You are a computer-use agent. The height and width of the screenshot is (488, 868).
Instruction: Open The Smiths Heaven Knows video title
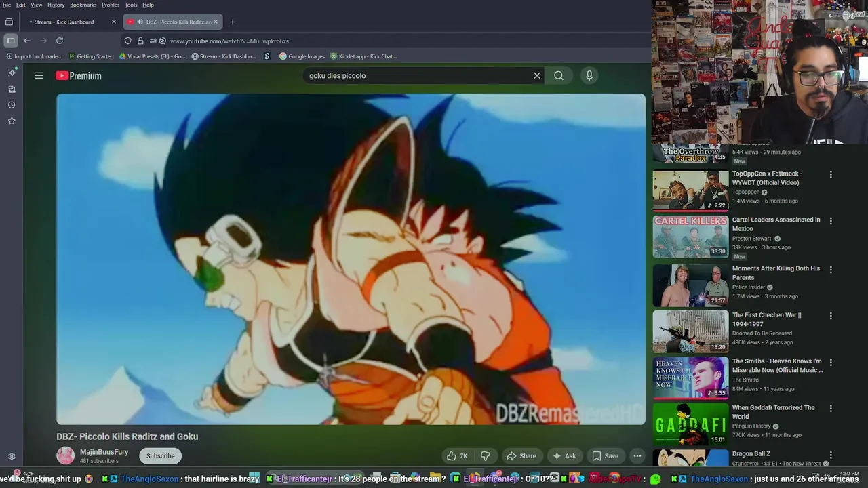(x=777, y=365)
